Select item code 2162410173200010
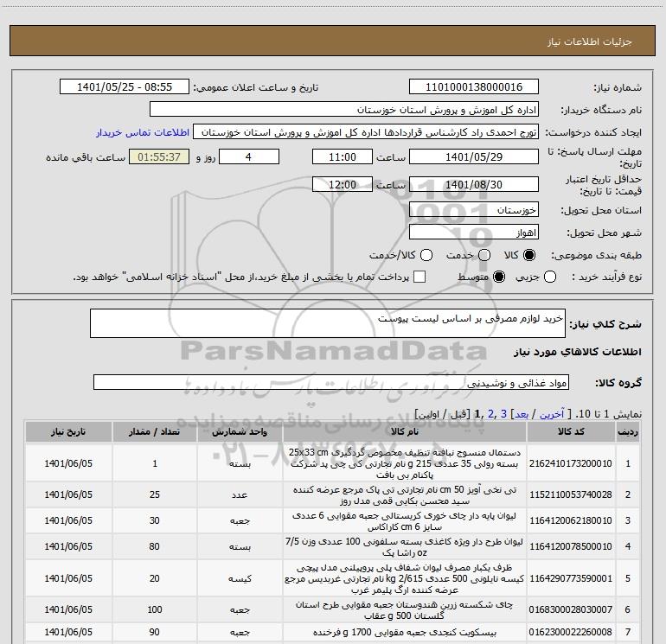 [571, 463]
